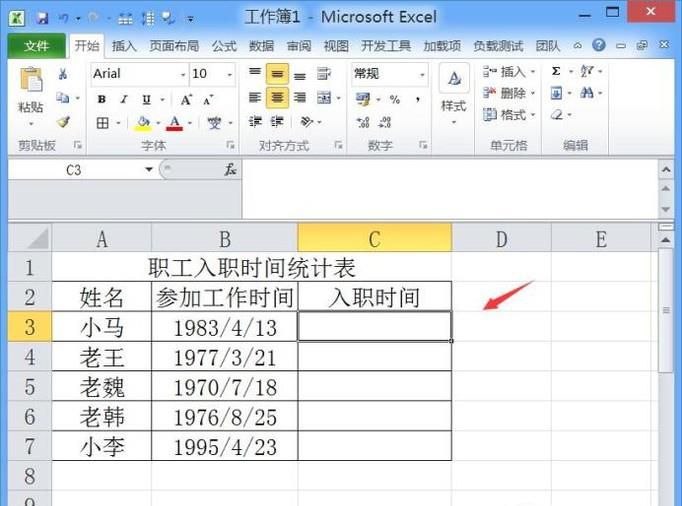This screenshot has width=682, height=506.
Task: Open the Styles (样式) gallery icon
Action: click(453, 90)
